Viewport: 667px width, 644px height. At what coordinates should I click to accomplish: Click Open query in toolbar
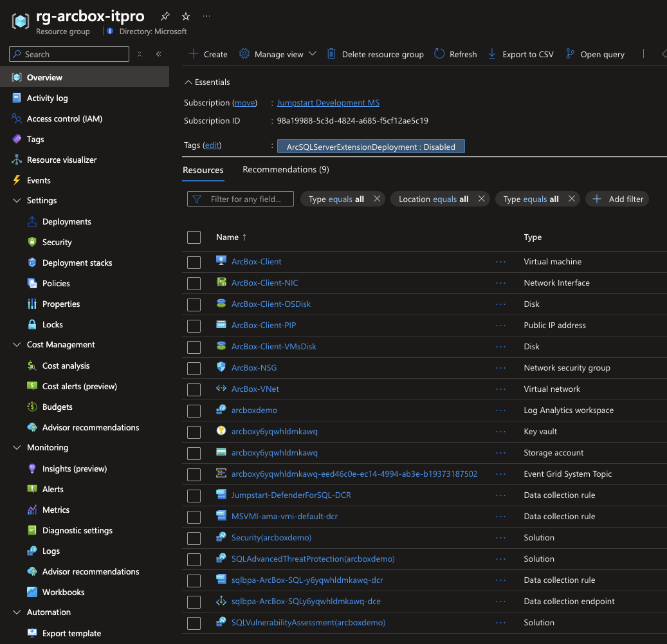point(595,54)
